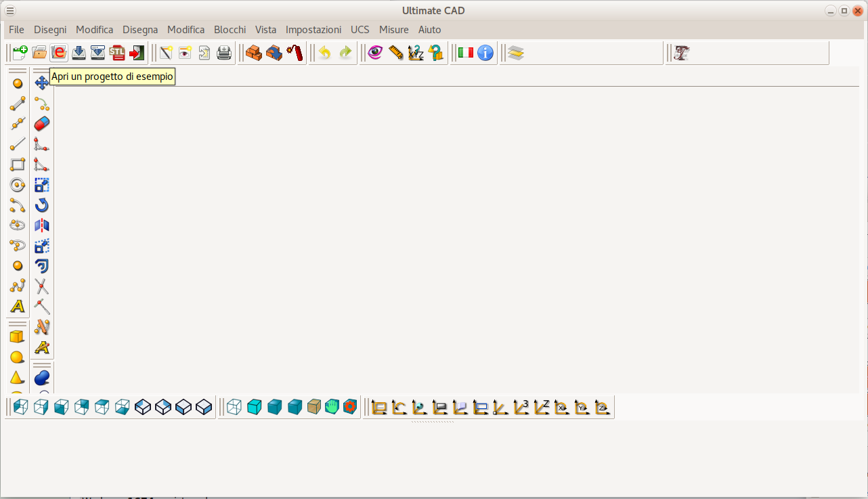The width and height of the screenshot is (868, 499).
Task: Switch language using the Italian flag icon
Action: point(465,53)
